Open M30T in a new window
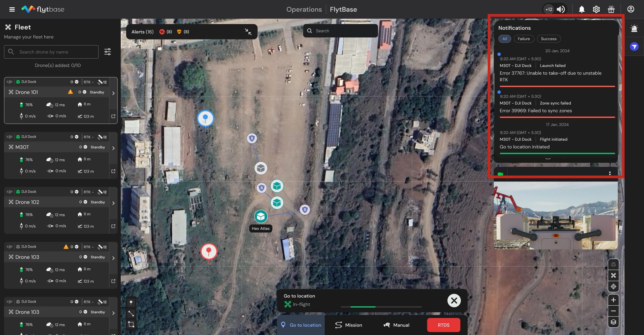Viewport: 644px width, 335px height. 113,171
